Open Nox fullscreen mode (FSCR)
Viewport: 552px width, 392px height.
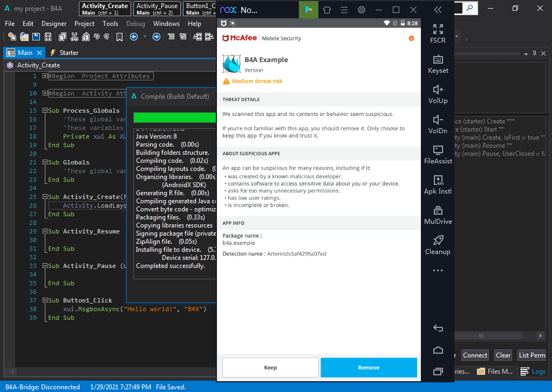(x=438, y=33)
